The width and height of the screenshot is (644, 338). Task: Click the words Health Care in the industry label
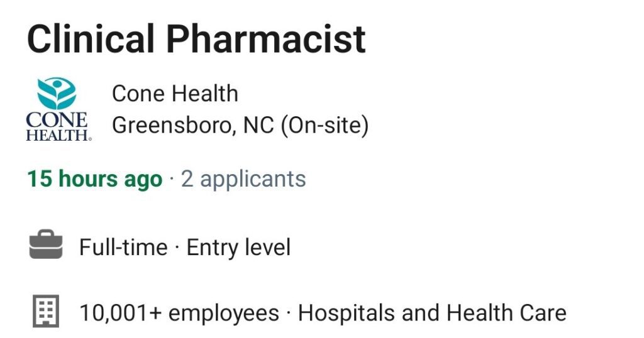(506, 313)
